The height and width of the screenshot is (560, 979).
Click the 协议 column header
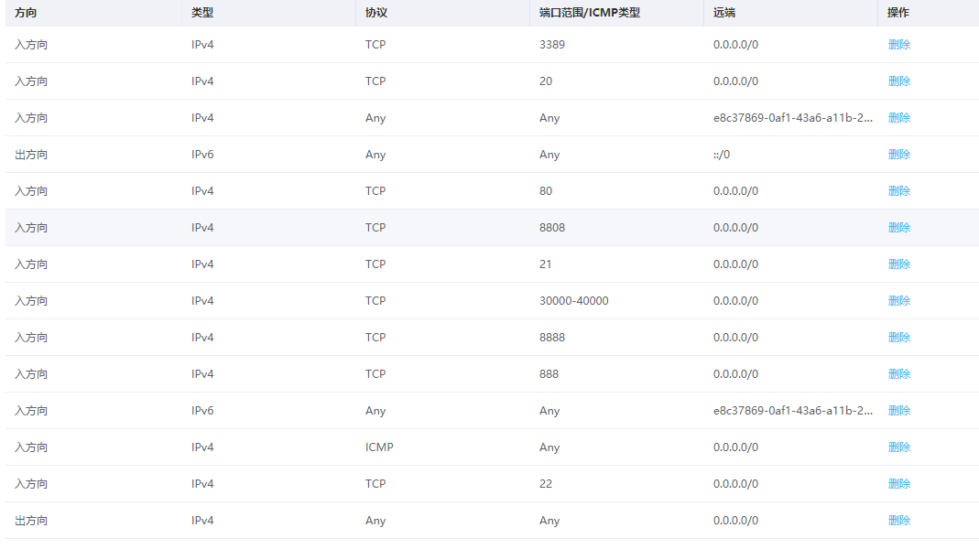point(375,14)
